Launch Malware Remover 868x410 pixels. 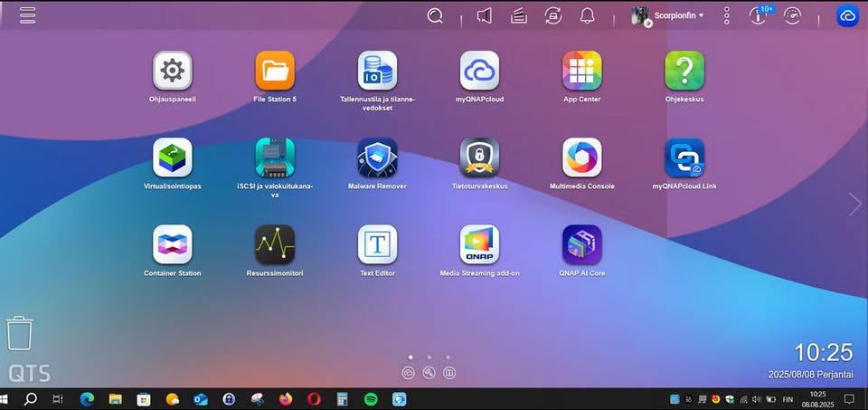(378, 157)
